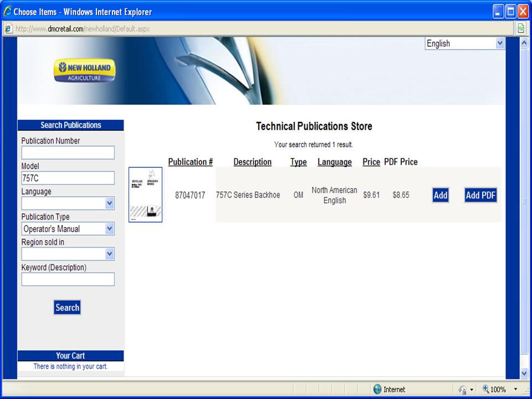Screen dimensions: 532x399
Task: Open the zoom level 100% dropdown arrow
Action: click(x=516, y=389)
